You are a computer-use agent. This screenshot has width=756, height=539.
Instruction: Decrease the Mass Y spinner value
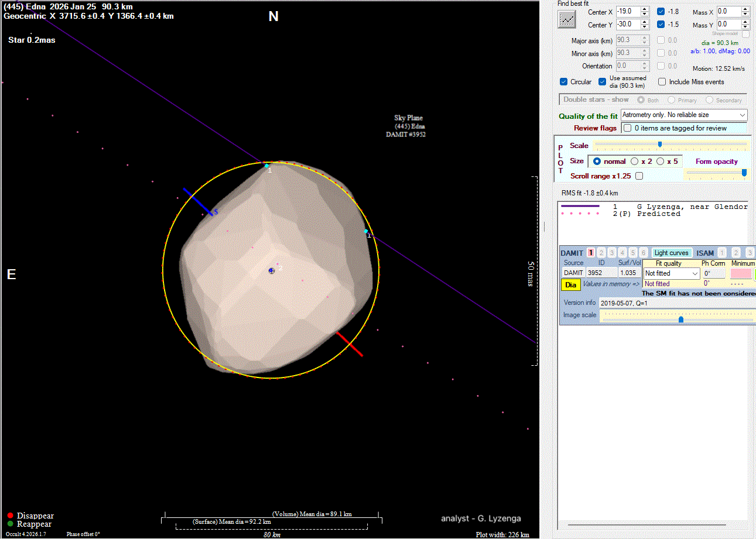[x=745, y=27]
